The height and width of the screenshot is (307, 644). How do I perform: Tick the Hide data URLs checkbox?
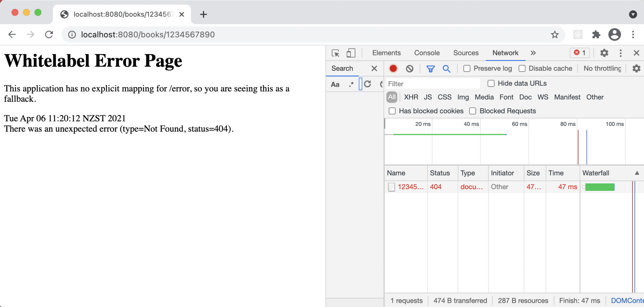491,83
